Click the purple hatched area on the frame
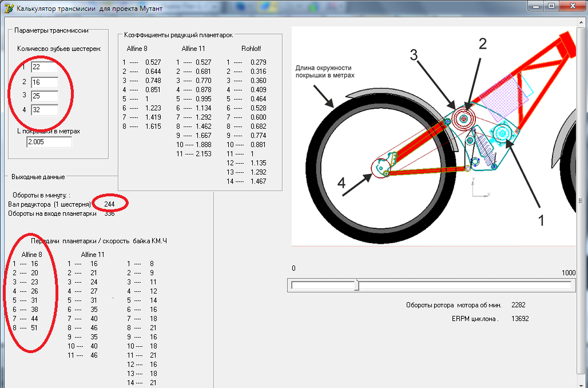This screenshot has width=588, height=388. click(499, 93)
